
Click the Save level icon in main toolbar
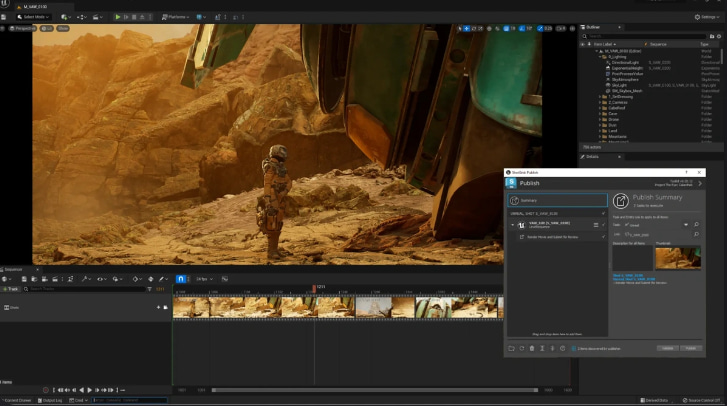point(4,17)
